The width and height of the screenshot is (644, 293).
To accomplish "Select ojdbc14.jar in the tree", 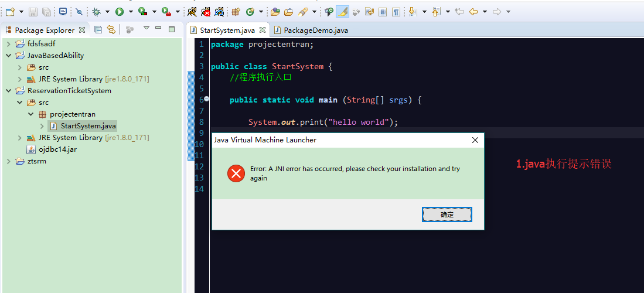I will tap(52, 149).
